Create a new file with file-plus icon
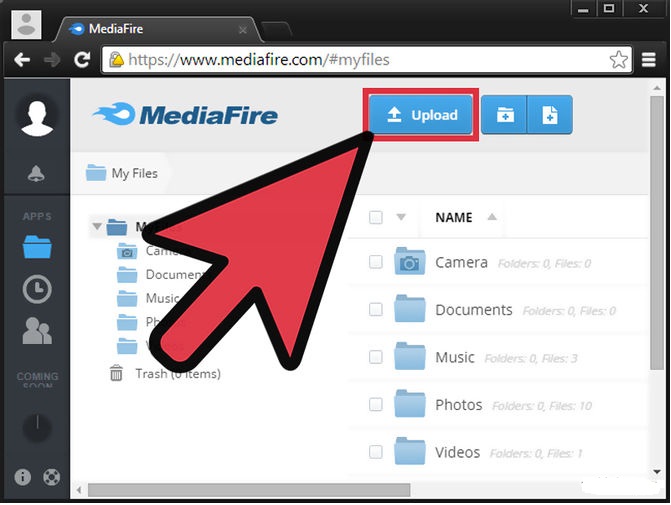The height and width of the screenshot is (505, 671). click(x=550, y=115)
